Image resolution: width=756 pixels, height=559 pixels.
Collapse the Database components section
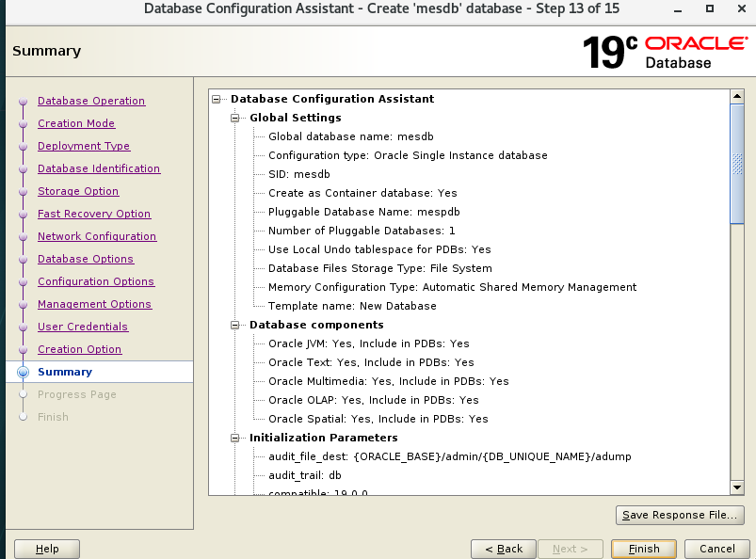tap(235, 325)
